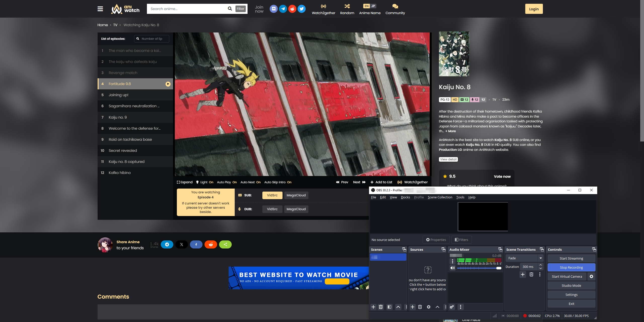Screen dimensions: 644x322
Task: Open scene filters in OBS Scenes dock
Action: point(389,307)
